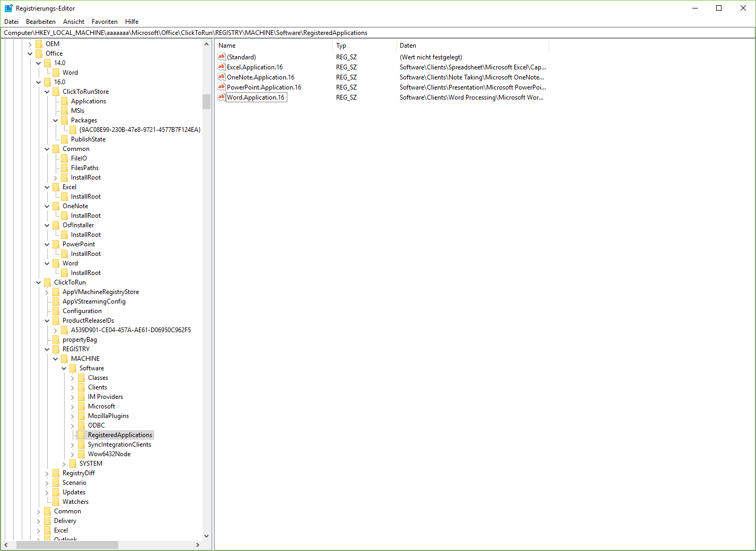Click the Excel data cell 'Software\Clients\Spreadsheet\Microsoft Excel'

click(x=473, y=67)
